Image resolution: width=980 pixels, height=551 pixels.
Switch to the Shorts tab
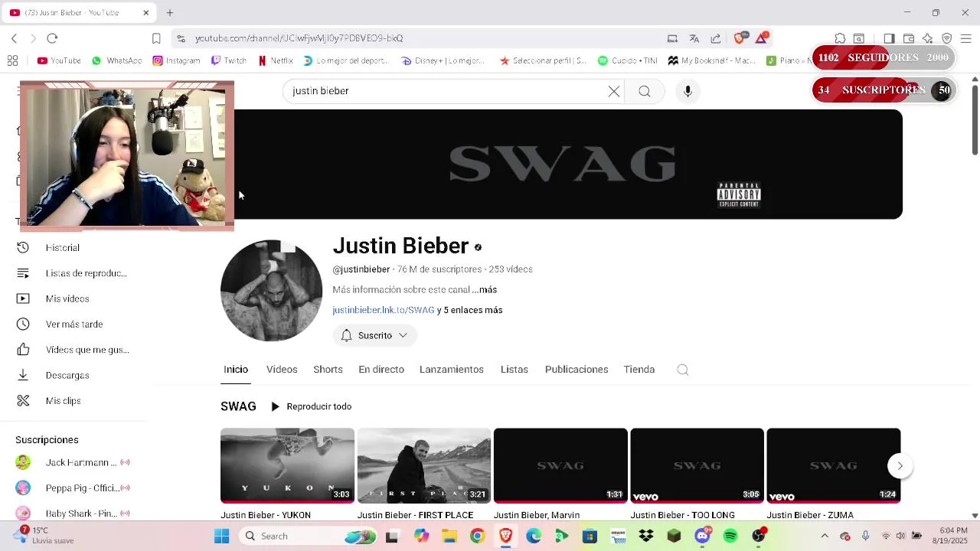point(328,370)
